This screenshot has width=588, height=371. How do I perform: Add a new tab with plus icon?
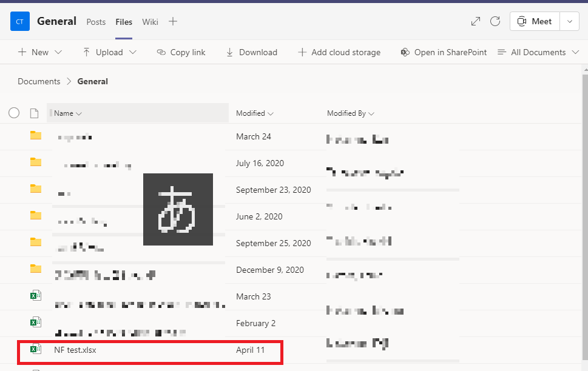pyautogui.click(x=173, y=21)
